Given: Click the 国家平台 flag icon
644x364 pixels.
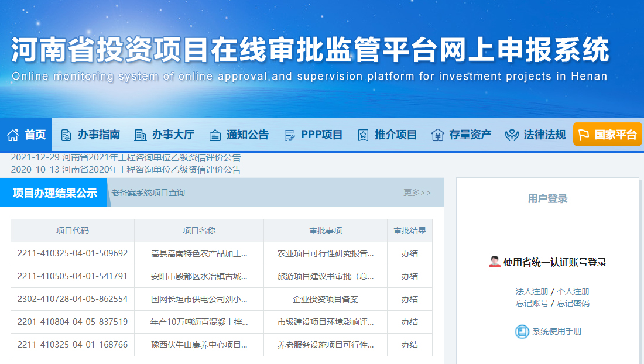Looking at the screenshot, I should click(583, 135).
